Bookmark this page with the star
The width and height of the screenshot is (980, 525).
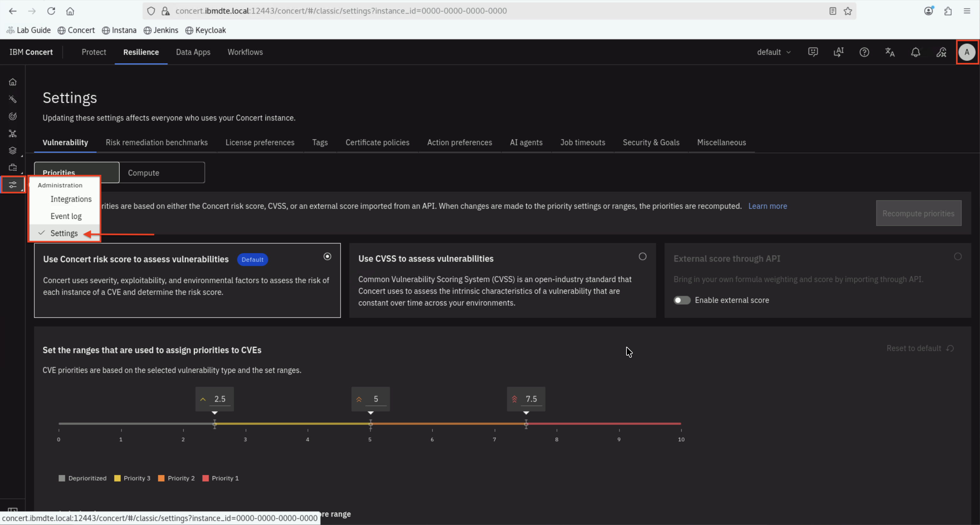(x=848, y=11)
